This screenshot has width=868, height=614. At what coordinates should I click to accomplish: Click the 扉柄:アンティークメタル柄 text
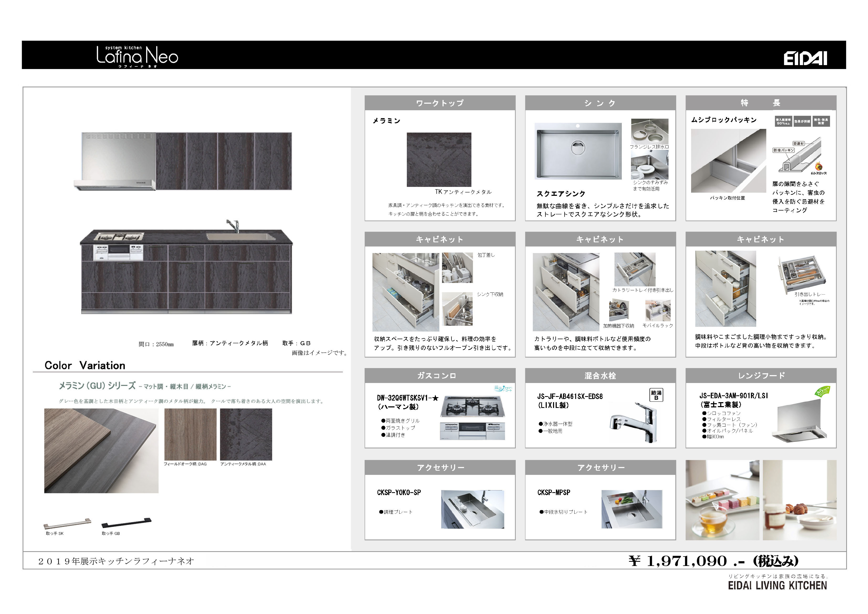point(230,343)
